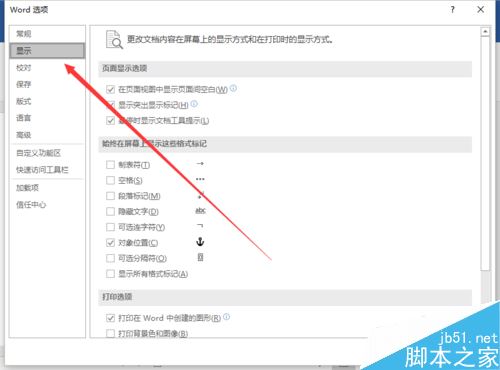Click the help question mark icon
The height and width of the screenshot is (370, 500).
452,9
